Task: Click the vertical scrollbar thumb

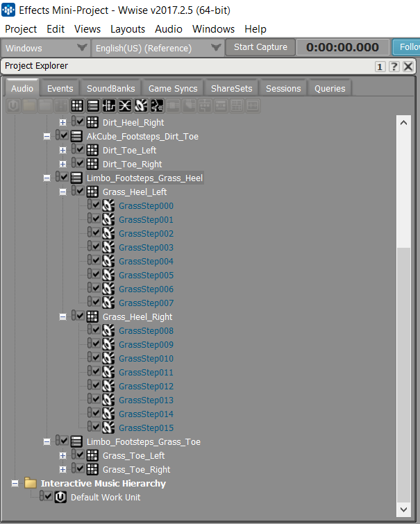Action: click(x=403, y=375)
